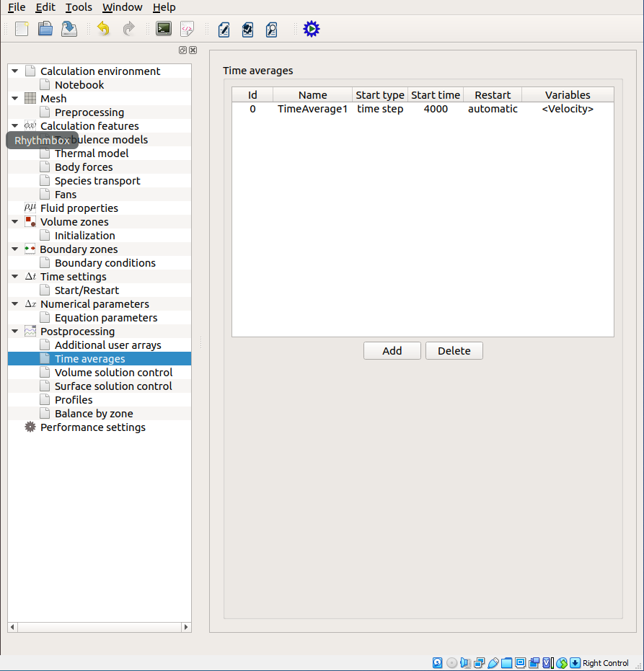The image size is (644, 671).
Task: Collapse the Numerical parameters section
Action: click(x=14, y=304)
